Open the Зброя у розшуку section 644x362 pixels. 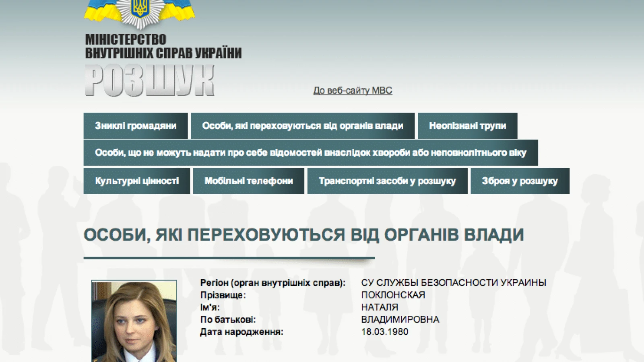520,181
